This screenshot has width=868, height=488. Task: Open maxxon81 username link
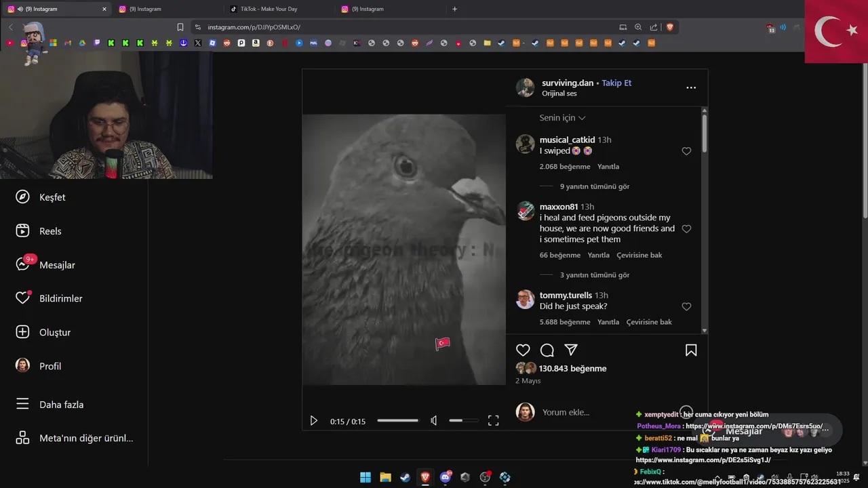click(x=559, y=207)
